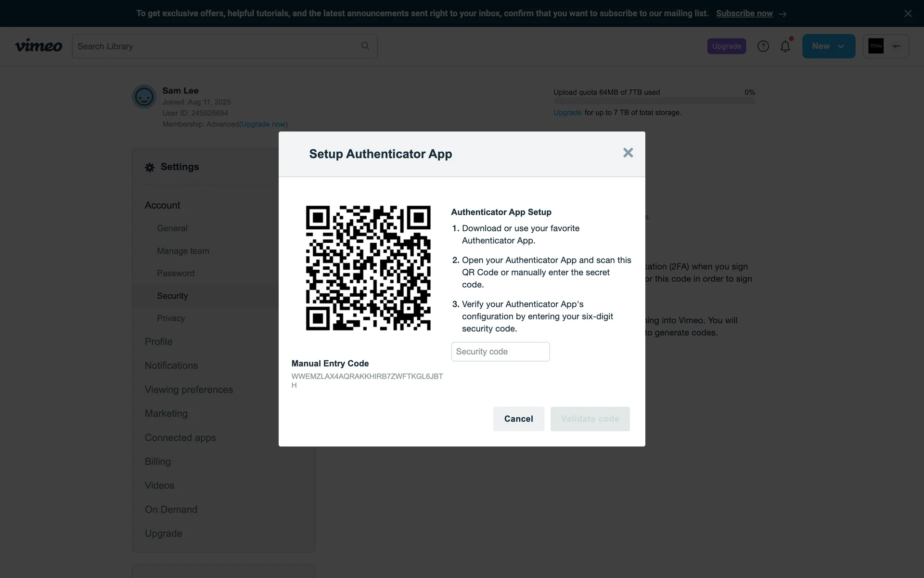Click the Security code input field
Viewport: 924px width, 578px height.
(x=500, y=352)
